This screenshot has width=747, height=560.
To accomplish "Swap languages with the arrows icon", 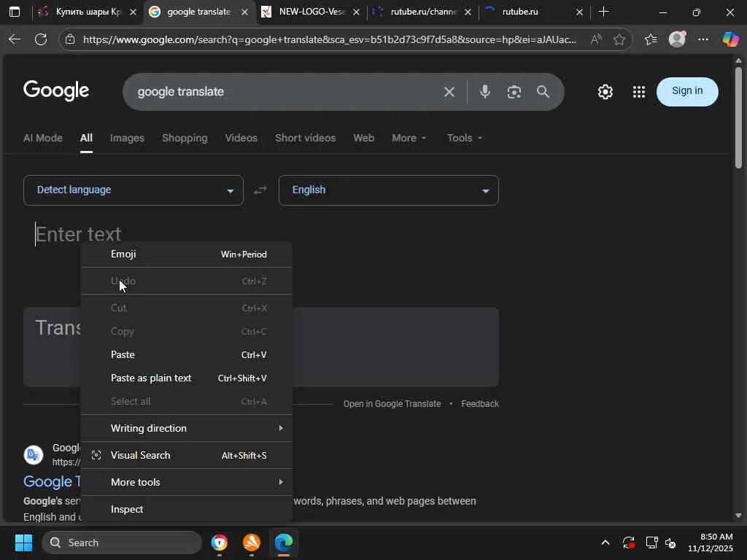I will click(x=260, y=190).
